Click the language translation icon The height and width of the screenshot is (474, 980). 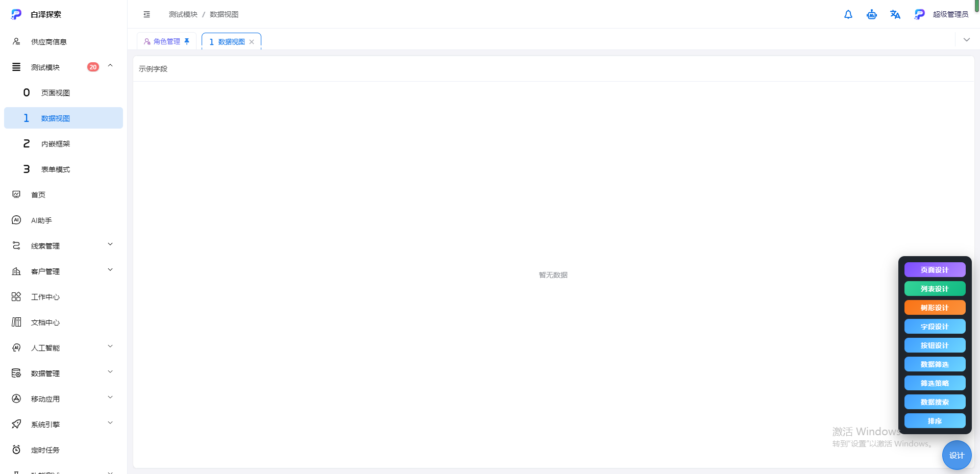895,14
